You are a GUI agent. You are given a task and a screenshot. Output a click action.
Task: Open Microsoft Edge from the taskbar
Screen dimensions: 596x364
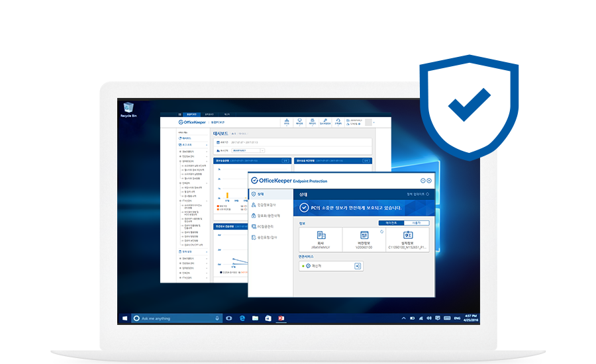243,318
